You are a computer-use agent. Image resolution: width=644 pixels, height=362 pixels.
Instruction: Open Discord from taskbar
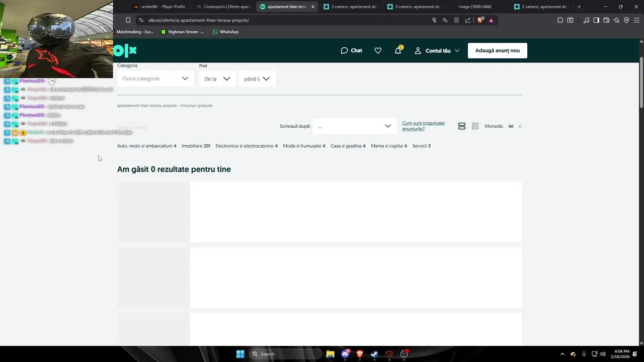345,354
